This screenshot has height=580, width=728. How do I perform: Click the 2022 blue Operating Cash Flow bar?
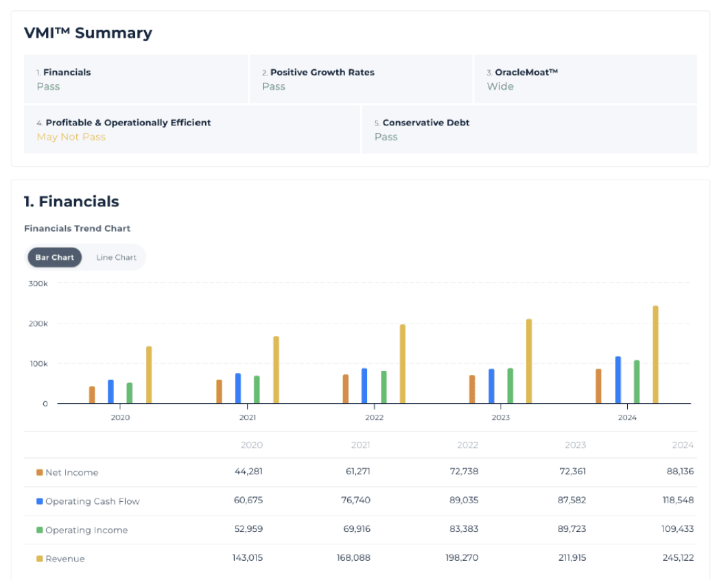point(364,386)
